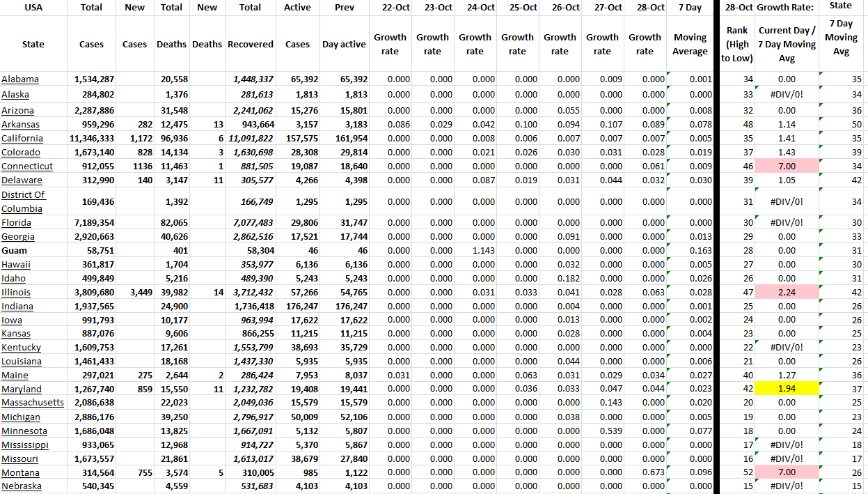The width and height of the screenshot is (868, 494).
Task: Open the District of Columbia link
Action: (x=23, y=201)
